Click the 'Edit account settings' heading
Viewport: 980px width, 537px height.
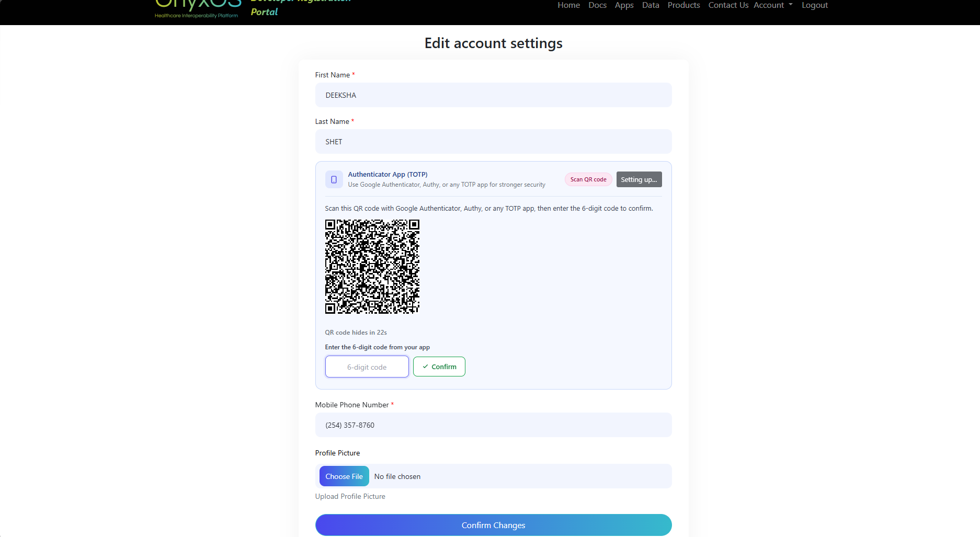[x=493, y=43]
